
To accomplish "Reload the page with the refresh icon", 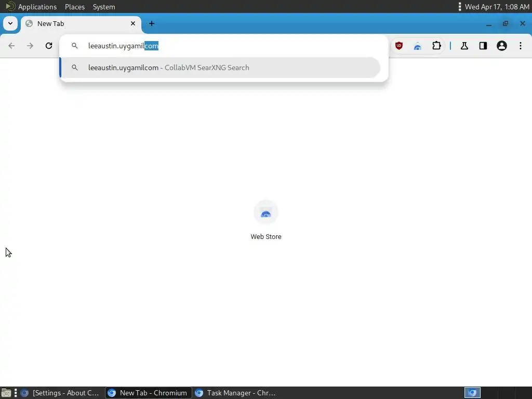I will (x=49, y=46).
